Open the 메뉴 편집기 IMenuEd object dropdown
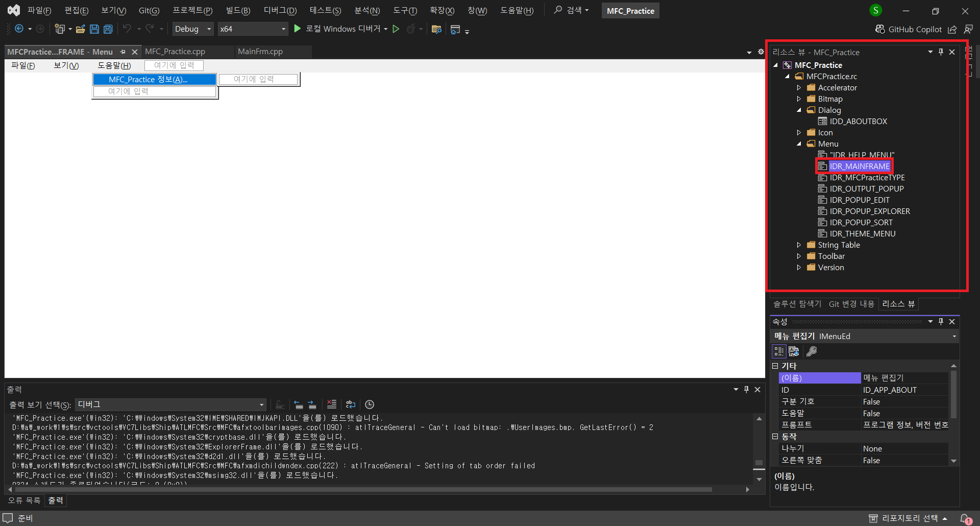 point(865,336)
